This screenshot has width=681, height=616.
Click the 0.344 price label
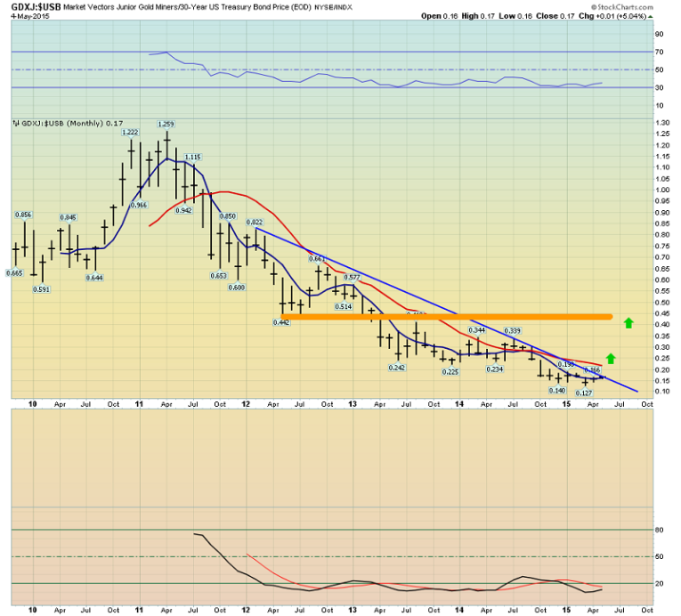[x=477, y=330]
